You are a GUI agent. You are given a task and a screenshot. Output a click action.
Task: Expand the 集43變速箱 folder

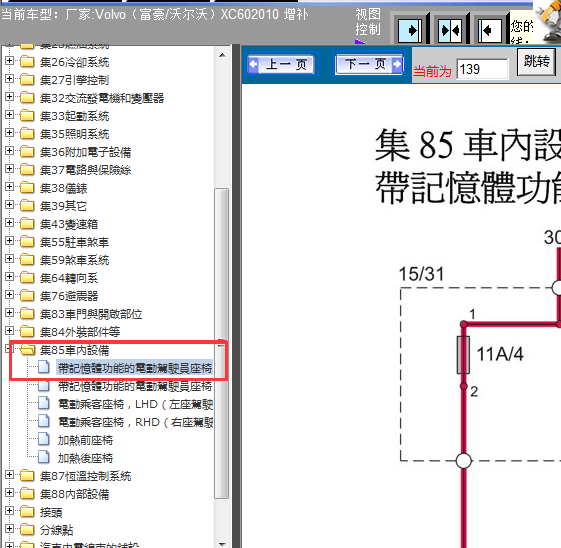point(9,222)
